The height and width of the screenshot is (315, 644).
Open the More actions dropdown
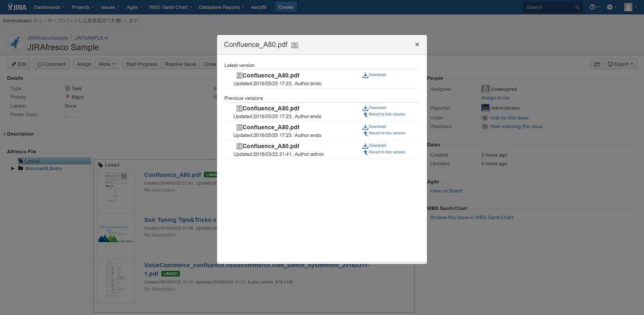tap(107, 64)
